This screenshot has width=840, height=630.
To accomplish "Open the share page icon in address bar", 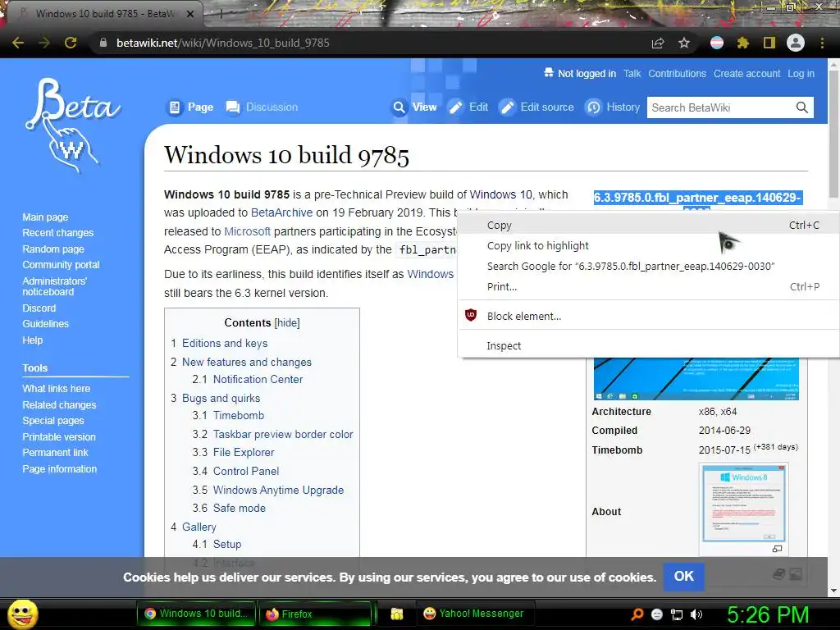I will click(x=658, y=43).
